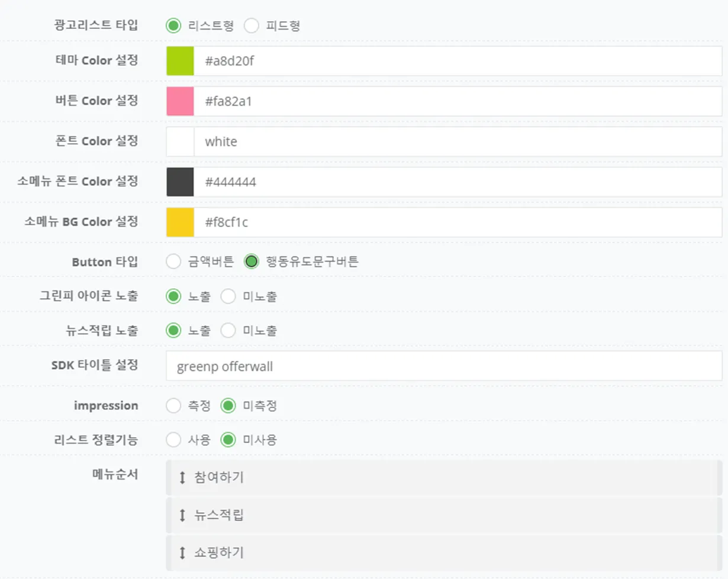Open the dark gray 소메뉴 폰트 Color swatch

coord(180,182)
